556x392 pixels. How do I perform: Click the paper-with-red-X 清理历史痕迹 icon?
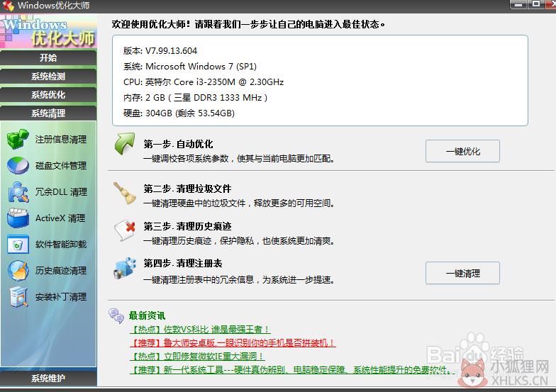tap(125, 231)
